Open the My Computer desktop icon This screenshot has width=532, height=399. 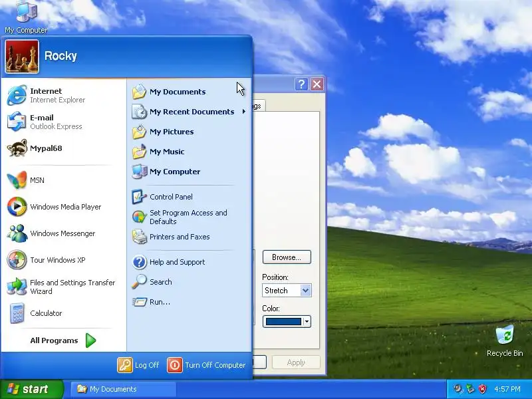click(26, 17)
